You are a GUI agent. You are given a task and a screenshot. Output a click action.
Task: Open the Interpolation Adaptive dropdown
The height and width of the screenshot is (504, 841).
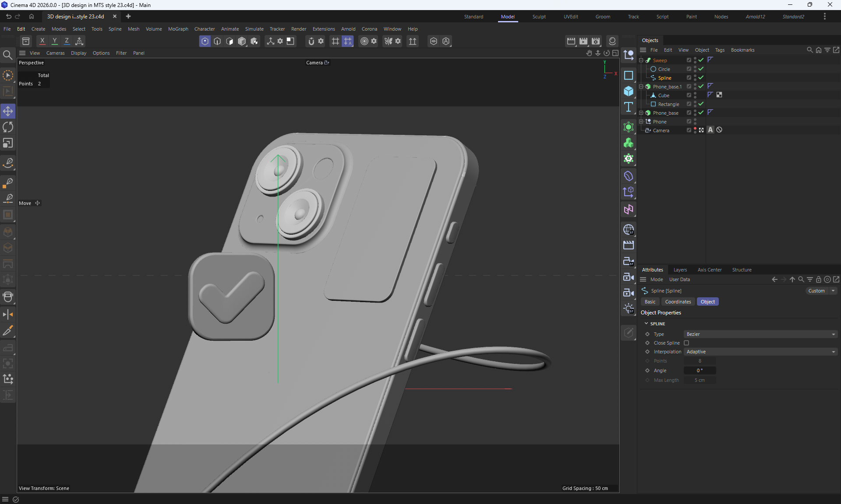(x=760, y=352)
